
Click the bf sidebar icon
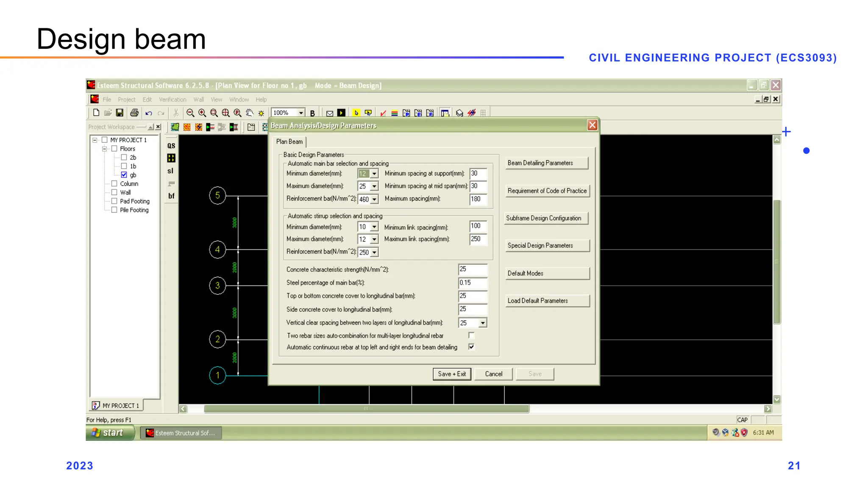tap(171, 196)
